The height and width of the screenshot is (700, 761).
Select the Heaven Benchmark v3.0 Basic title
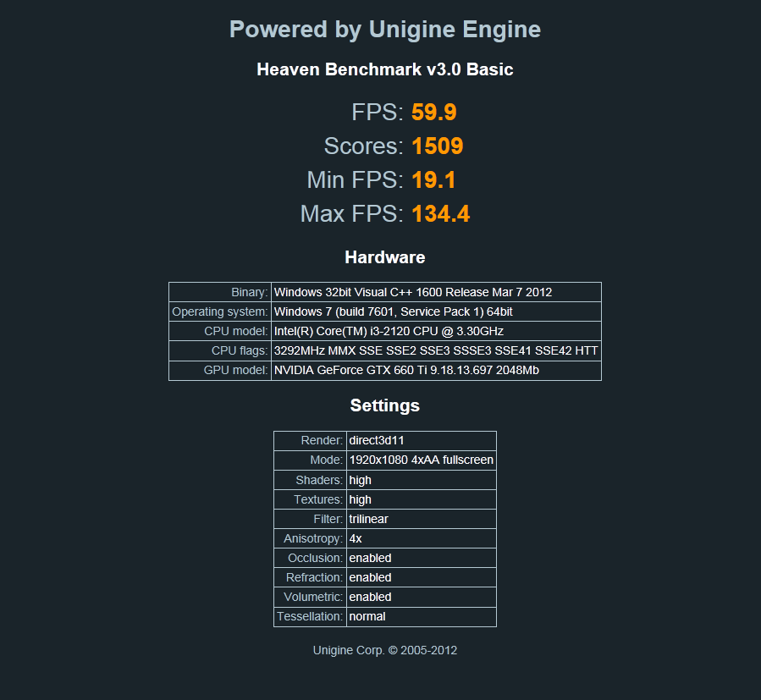tap(385, 69)
